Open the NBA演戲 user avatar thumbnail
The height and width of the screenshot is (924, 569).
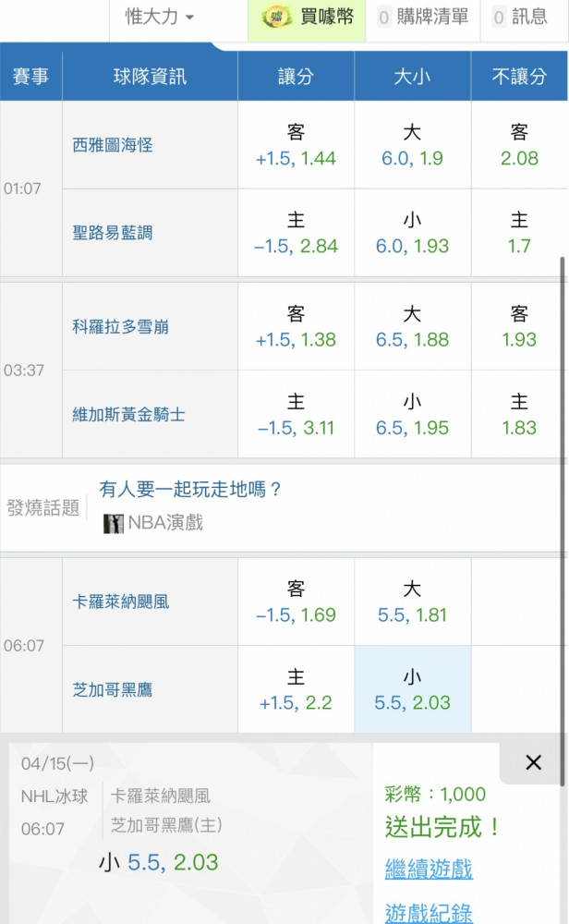pyautogui.click(x=113, y=523)
